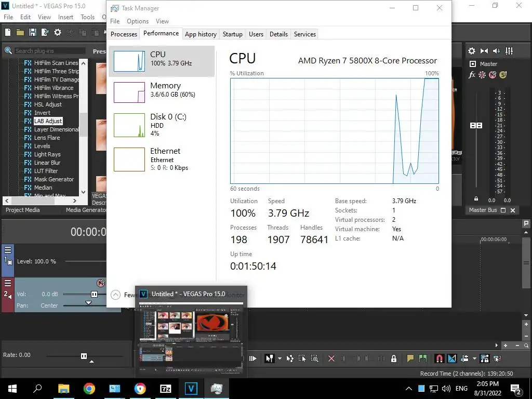Open Master Bus audio properties gear
The width and height of the screenshot is (532, 399).
472,51
